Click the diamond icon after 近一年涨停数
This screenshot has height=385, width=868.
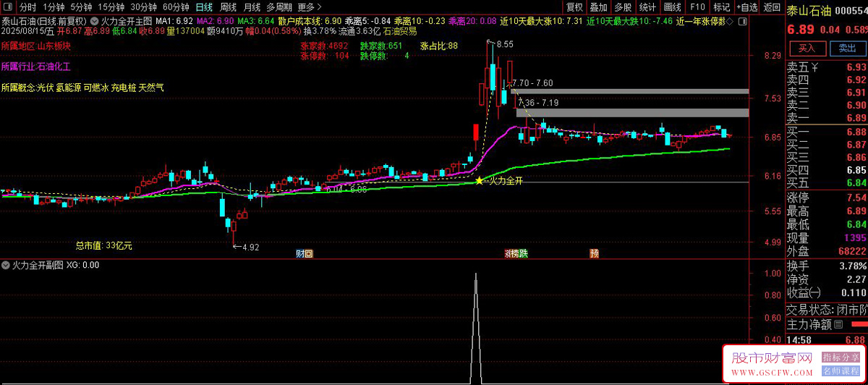(728, 22)
